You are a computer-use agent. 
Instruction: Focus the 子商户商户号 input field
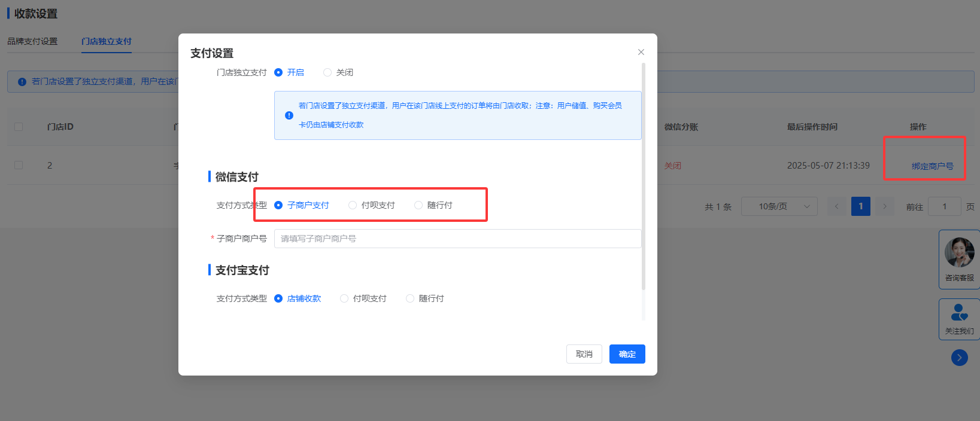coord(458,239)
